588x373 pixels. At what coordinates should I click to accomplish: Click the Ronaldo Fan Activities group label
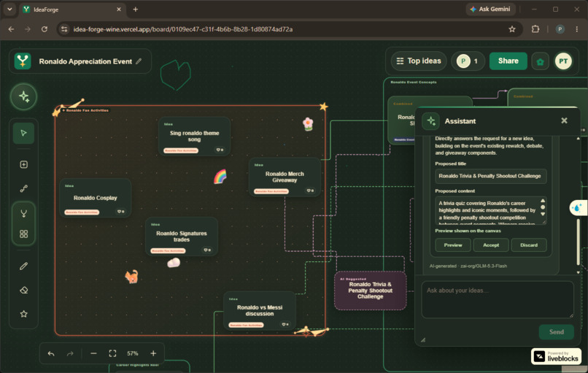87,110
